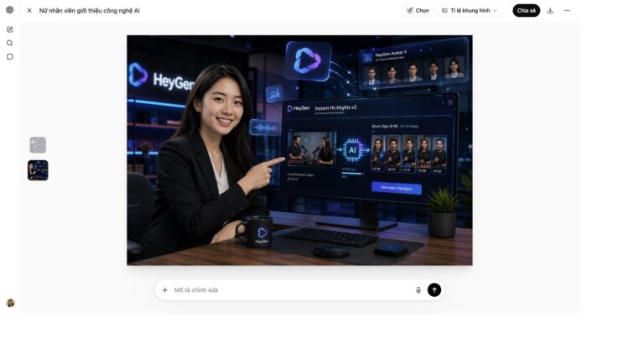Click the Chia sẻ share button
This screenshot has width=644, height=349.
[526, 11]
